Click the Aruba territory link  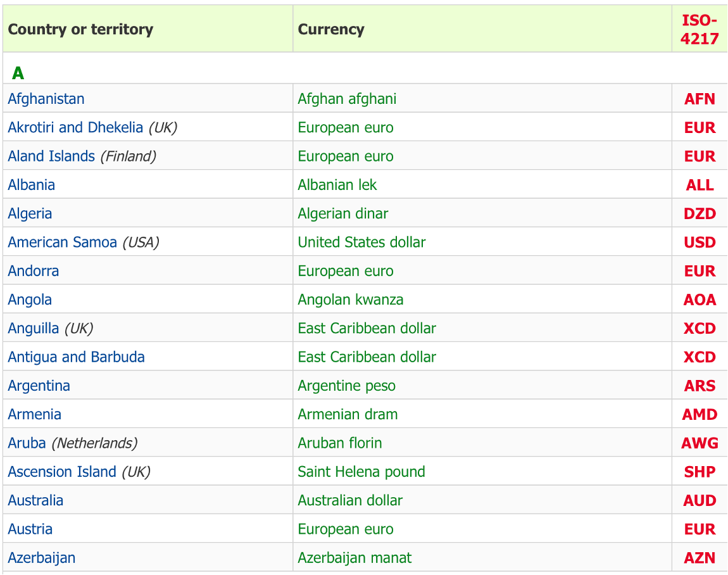(x=27, y=443)
